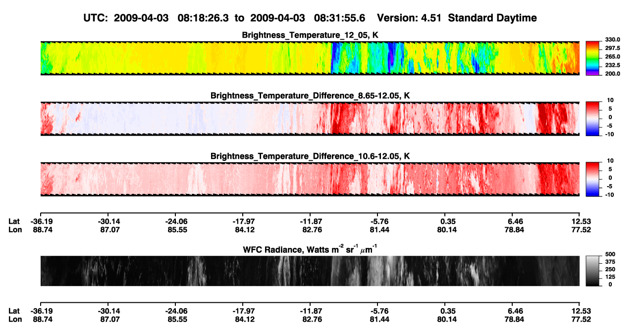Click longitude 85.55 on the bottom axis
The image size is (644, 330).
pos(176,319)
